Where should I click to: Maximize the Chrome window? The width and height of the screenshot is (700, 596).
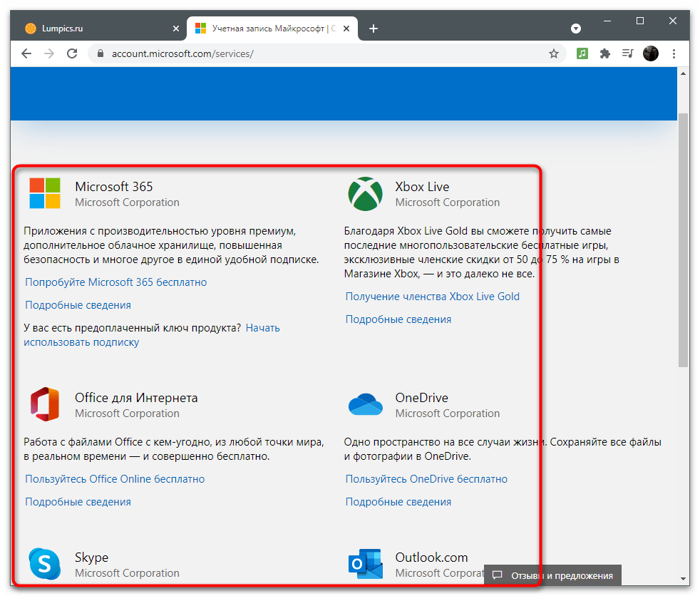pos(639,21)
